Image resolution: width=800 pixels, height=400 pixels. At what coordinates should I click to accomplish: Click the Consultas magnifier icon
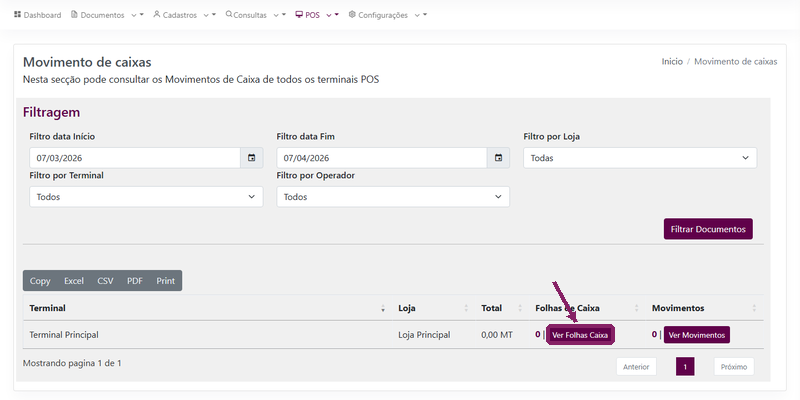pos(229,14)
